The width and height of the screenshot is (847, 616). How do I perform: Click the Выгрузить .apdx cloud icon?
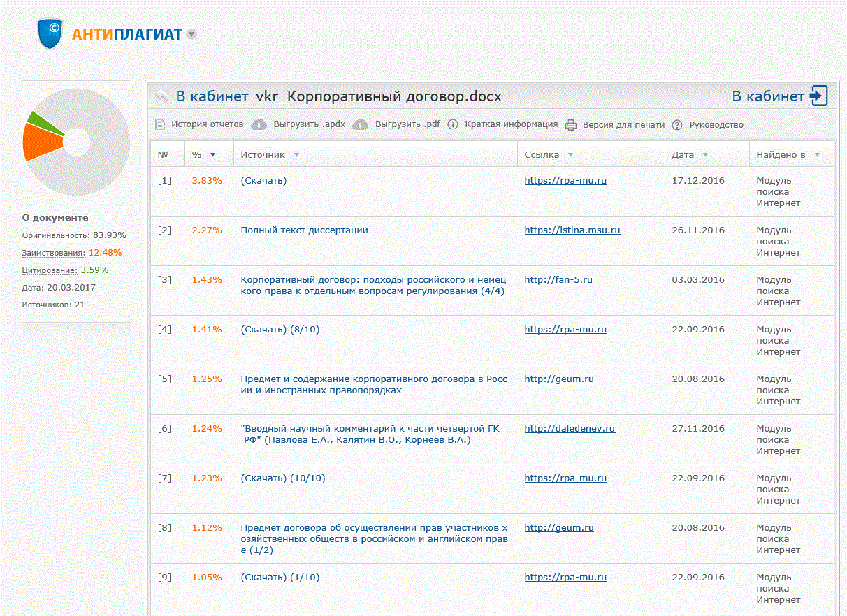coord(259,124)
